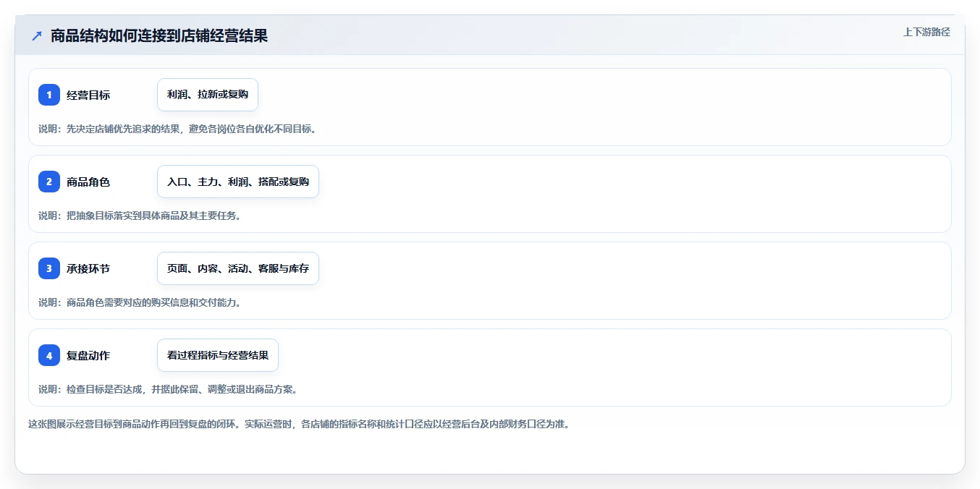980x489 pixels.
Task: Select the 页面、内容、活动、客服与库存 chip
Action: coord(238,268)
